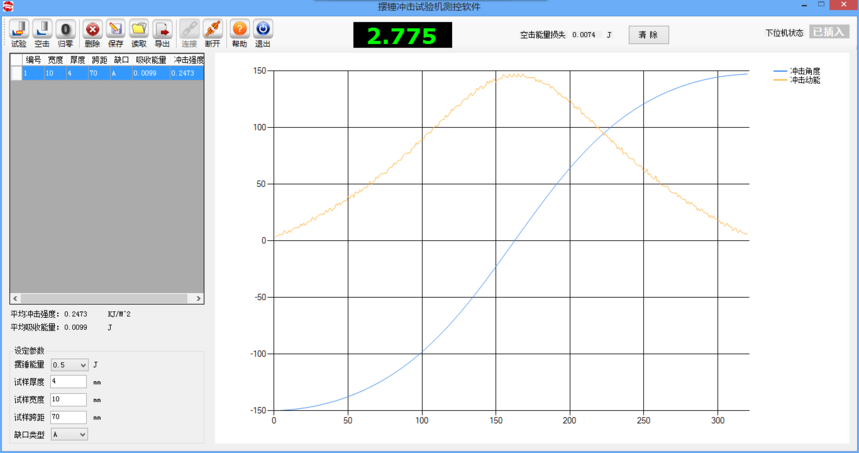Screen dimensions: 859x453
Task: Click the table's right scroll arrow
Action: 199,298
